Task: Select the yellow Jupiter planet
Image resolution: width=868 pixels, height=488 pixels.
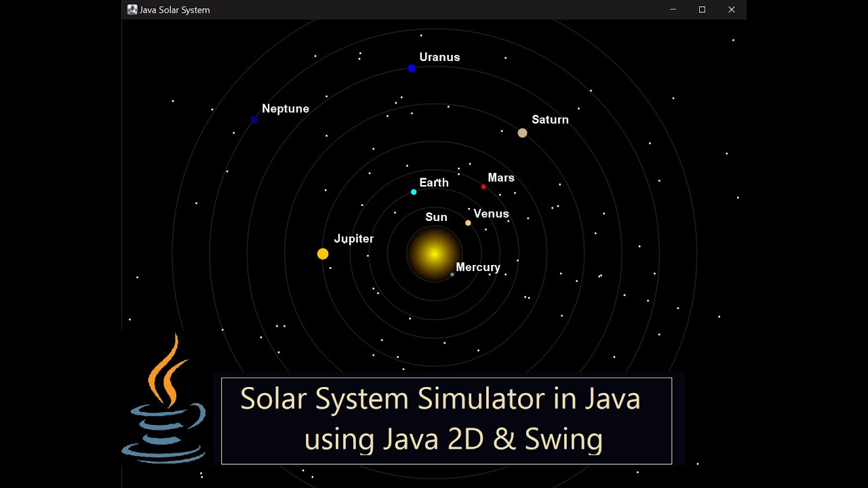Action: 323,254
